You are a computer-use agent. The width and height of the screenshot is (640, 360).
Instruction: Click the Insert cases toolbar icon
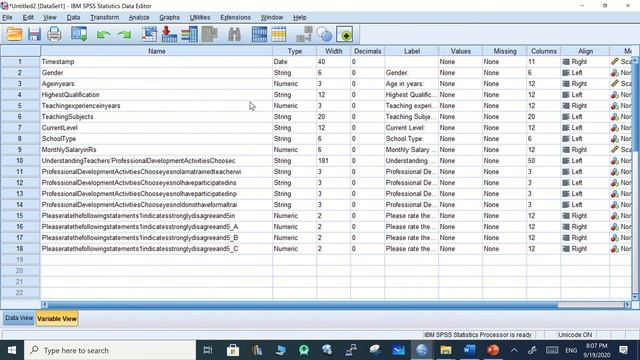click(259, 34)
